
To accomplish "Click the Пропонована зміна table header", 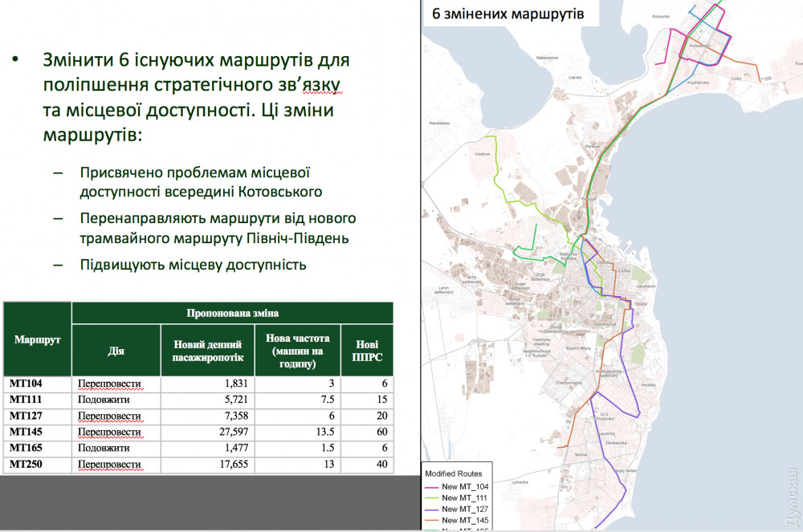I will pos(232,313).
